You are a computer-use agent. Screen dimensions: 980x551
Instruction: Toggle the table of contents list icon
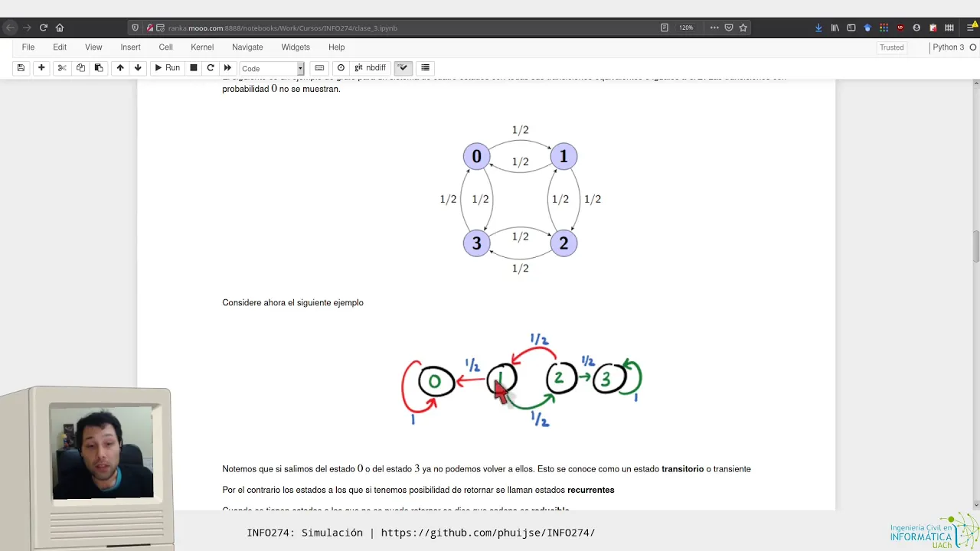pos(425,68)
